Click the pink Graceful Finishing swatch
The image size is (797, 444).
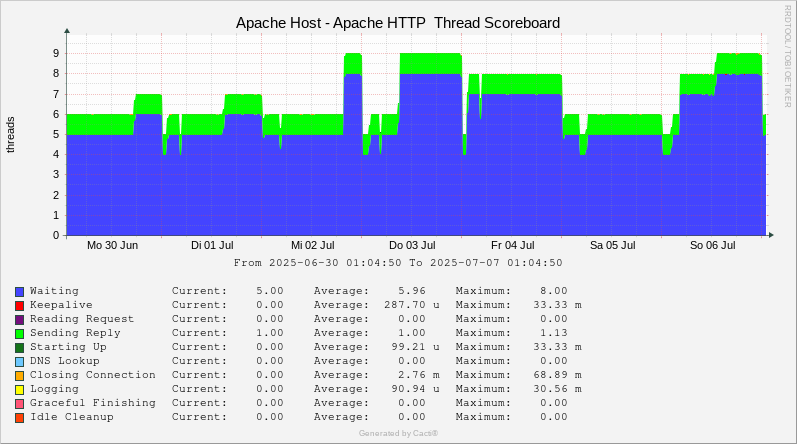pyautogui.click(x=19, y=403)
